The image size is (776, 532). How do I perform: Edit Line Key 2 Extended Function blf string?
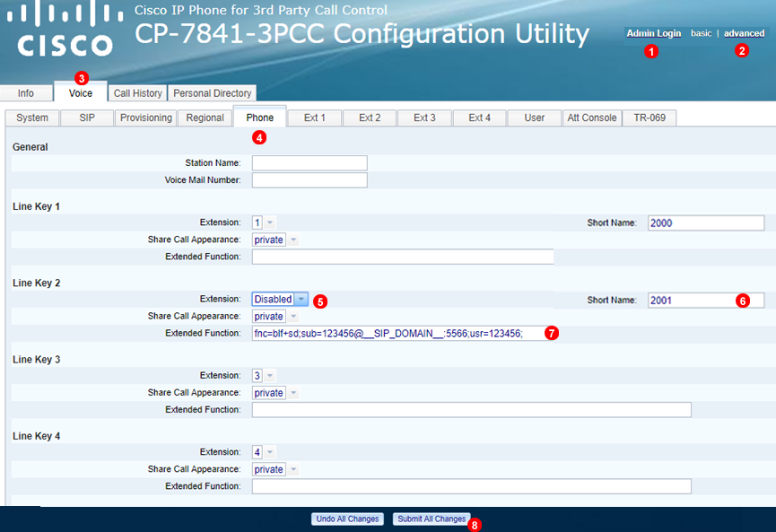tap(403, 333)
